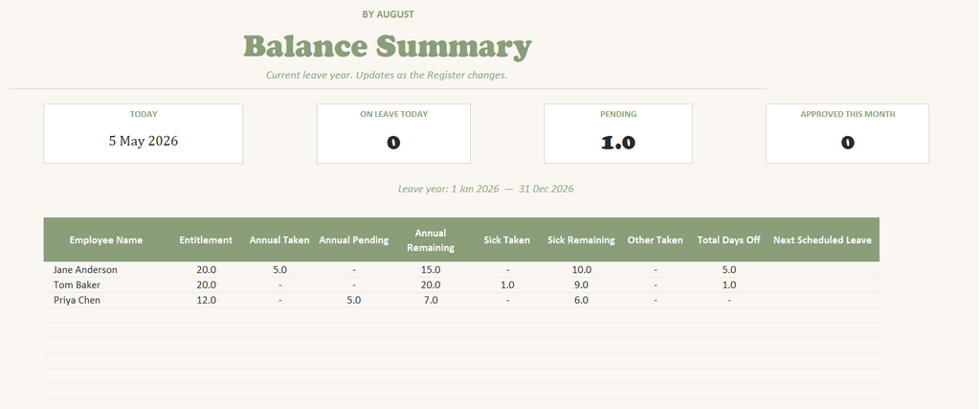Click Priya Chen's entitlement 12.0
This screenshot has width=980, height=409.
click(206, 300)
